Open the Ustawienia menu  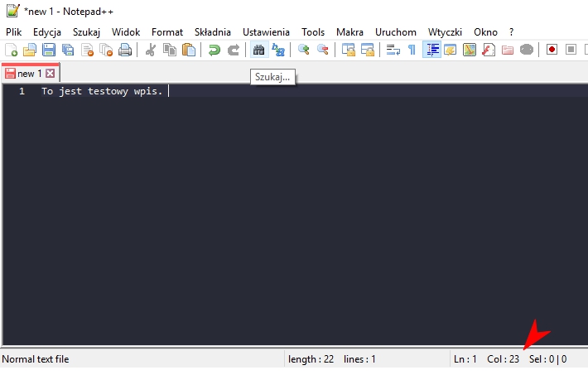[x=266, y=32]
